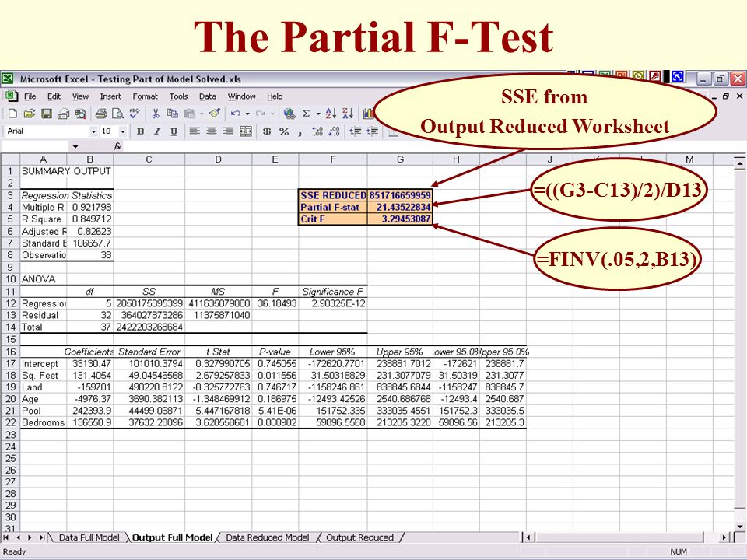Viewport: 747px width, 560px height.
Task: Expand the Arial font name dropdown
Action: click(93, 131)
